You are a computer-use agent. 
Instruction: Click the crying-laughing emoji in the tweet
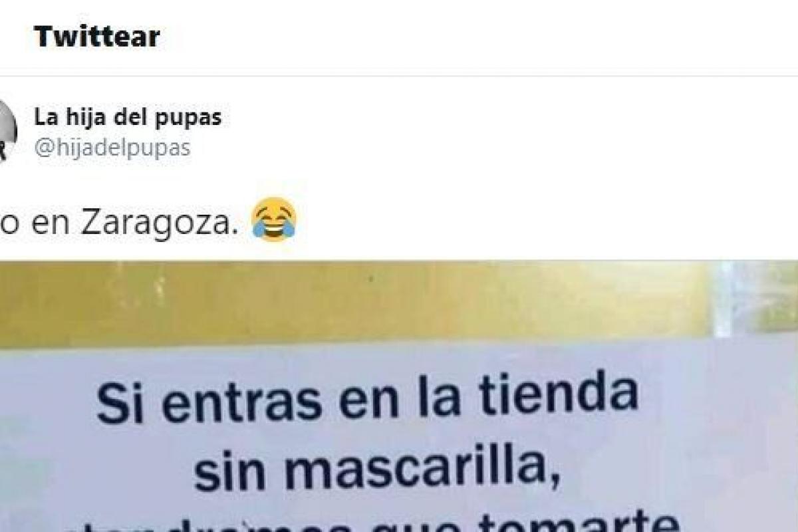pos(274,221)
